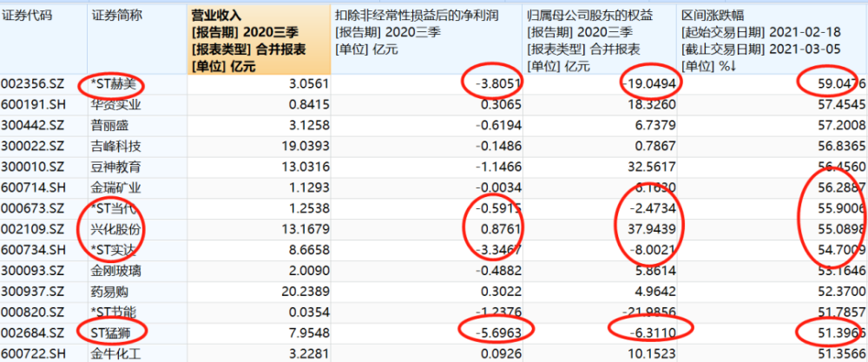Screen dimensions: 868x362
Task: Select net profit cell 0.3065
Action: click(x=501, y=105)
